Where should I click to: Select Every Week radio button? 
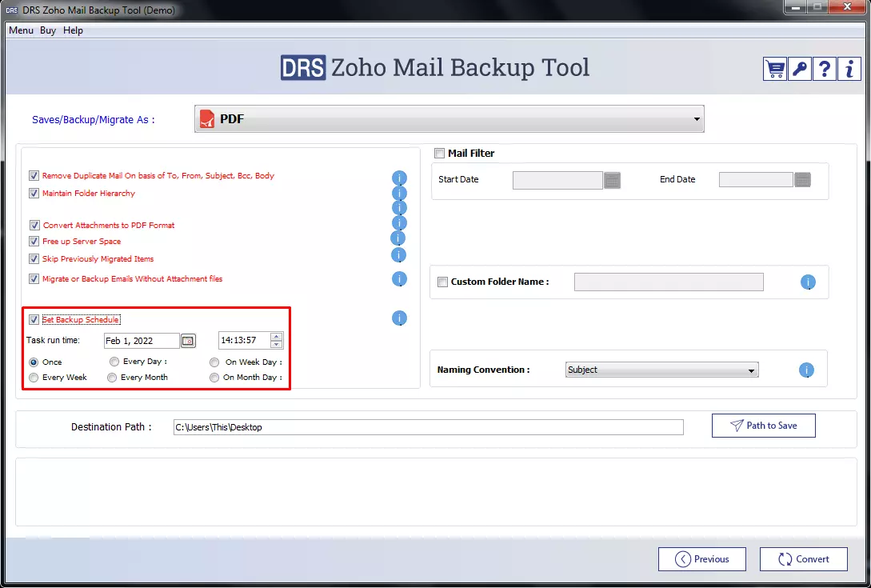34,378
